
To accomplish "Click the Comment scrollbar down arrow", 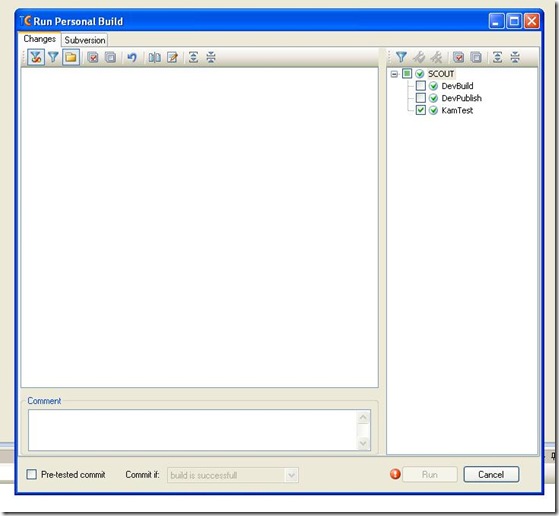I will (x=363, y=443).
